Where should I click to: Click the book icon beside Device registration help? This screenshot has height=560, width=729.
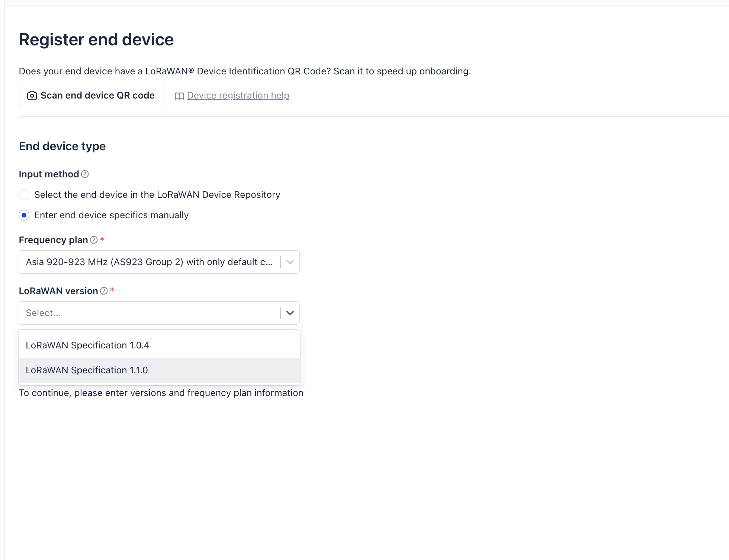pos(179,96)
